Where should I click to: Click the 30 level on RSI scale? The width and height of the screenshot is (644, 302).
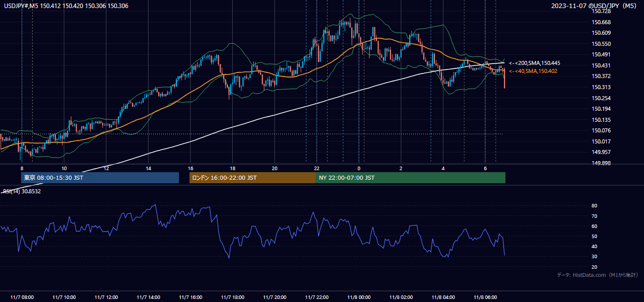[595, 257]
